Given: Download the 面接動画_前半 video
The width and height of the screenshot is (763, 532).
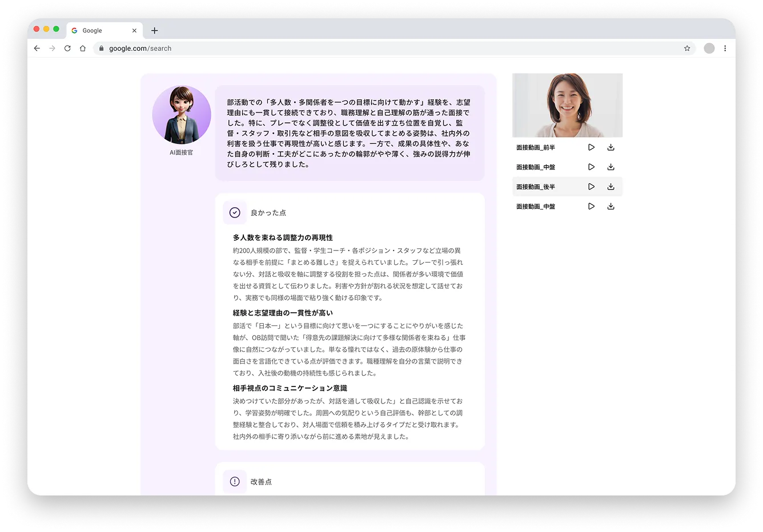Looking at the screenshot, I should point(611,147).
